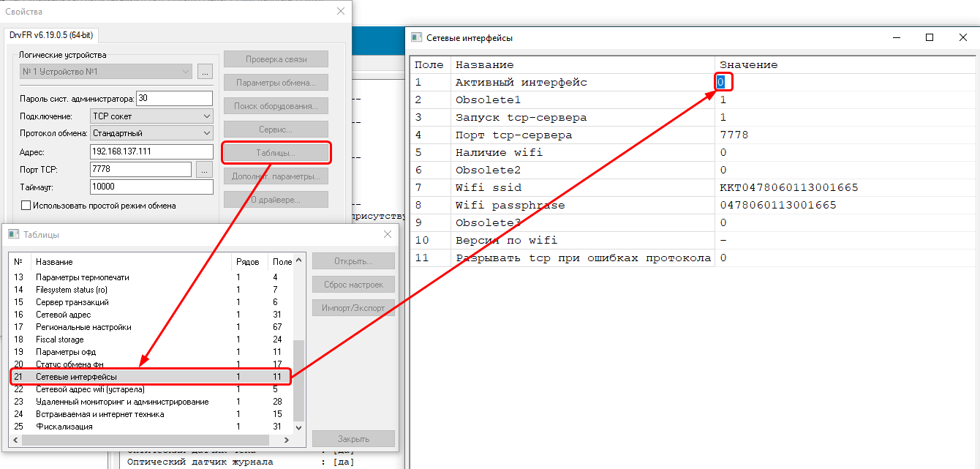Click the Порт tcp-сервера value 7778
The width and height of the screenshot is (980, 469).
(x=734, y=135)
